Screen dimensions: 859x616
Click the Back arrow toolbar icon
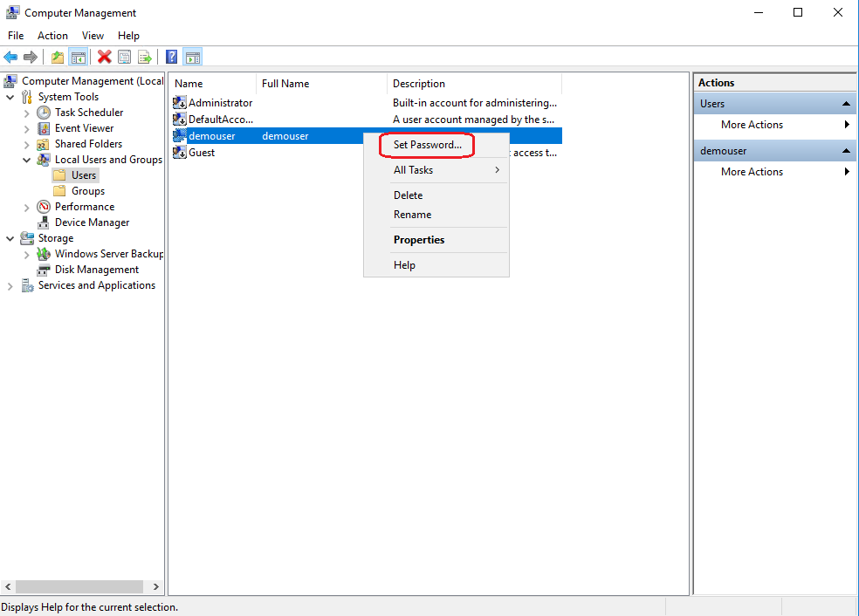tap(10, 57)
